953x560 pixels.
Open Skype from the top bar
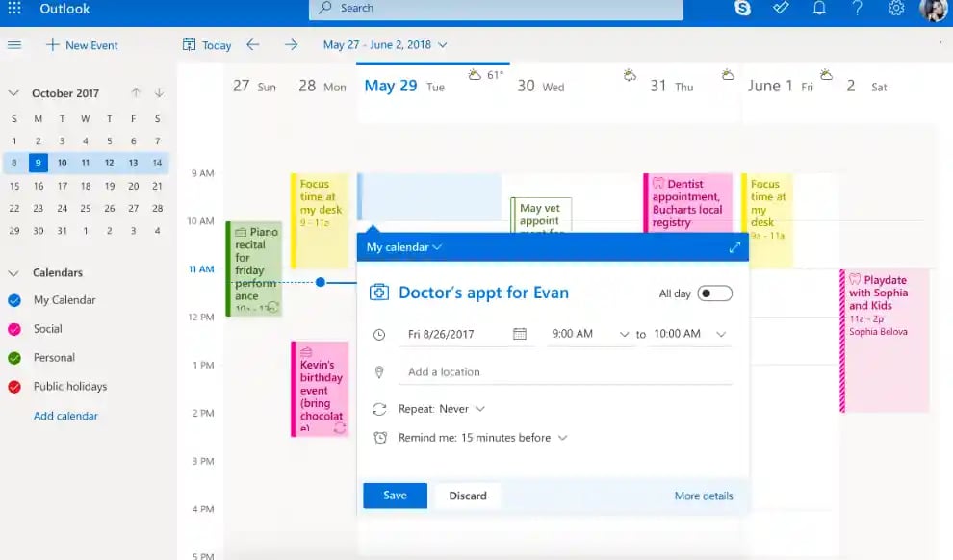[x=743, y=9]
